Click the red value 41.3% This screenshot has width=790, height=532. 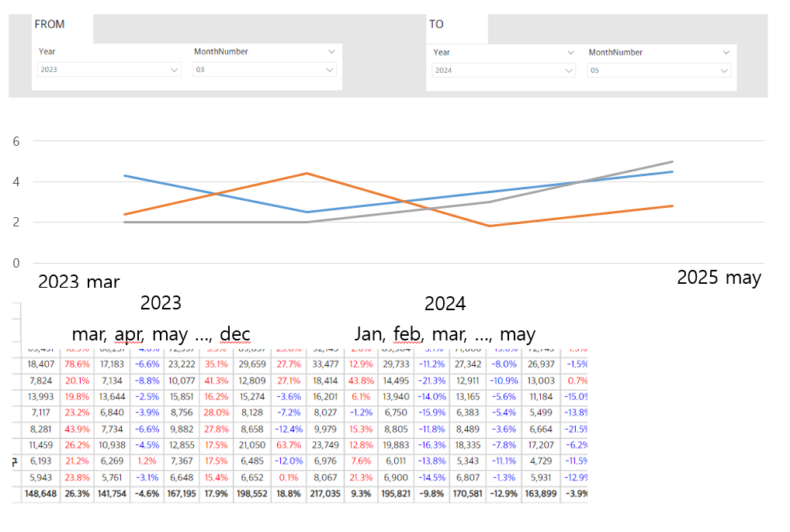click(217, 381)
